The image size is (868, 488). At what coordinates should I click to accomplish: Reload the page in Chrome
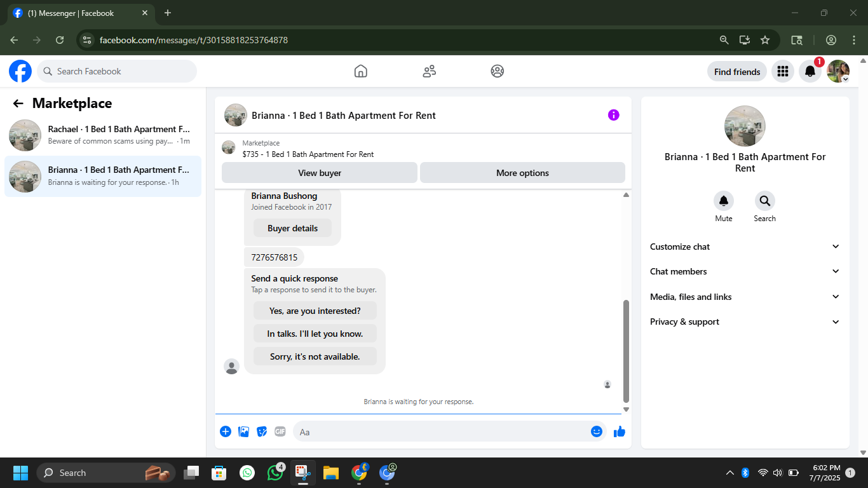click(60, 40)
